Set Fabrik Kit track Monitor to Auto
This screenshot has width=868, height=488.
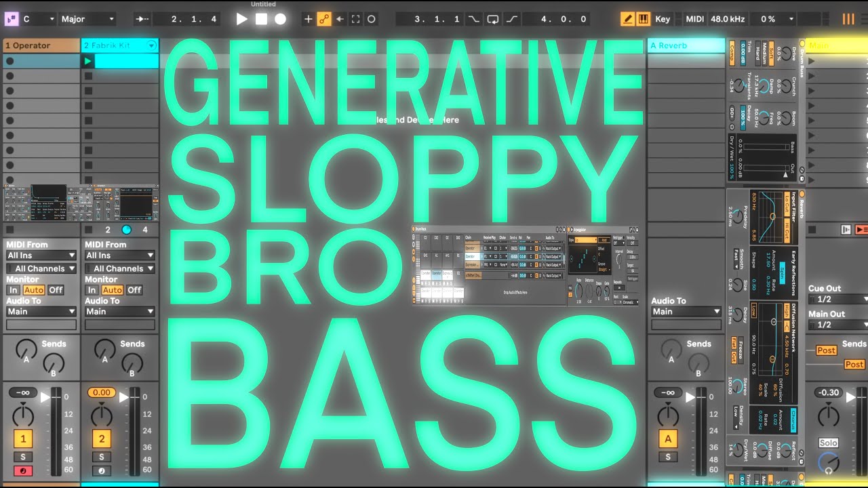tap(112, 289)
